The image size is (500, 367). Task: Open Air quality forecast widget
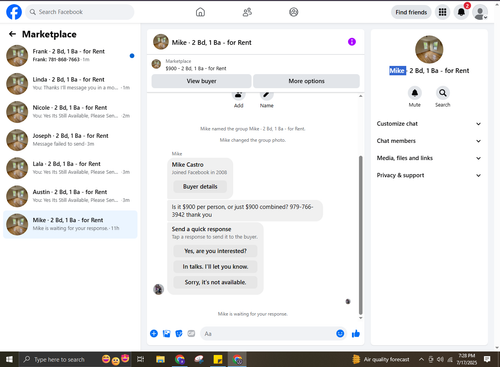(x=381, y=359)
